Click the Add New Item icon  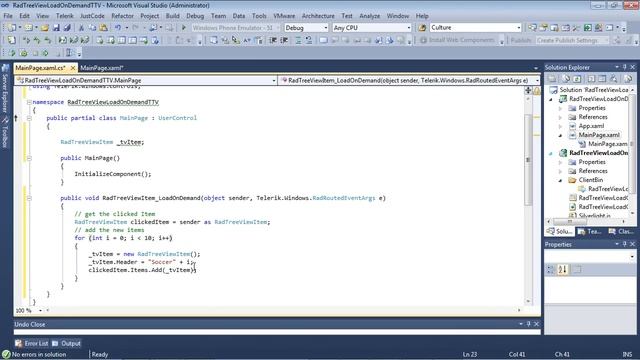tap(28, 28)
